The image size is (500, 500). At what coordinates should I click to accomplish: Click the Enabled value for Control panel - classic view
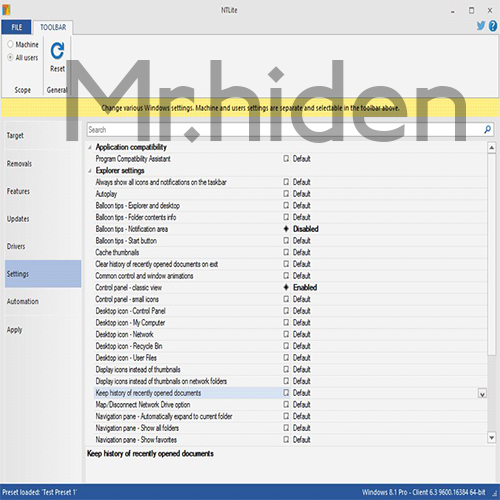(x=305, y=287)
